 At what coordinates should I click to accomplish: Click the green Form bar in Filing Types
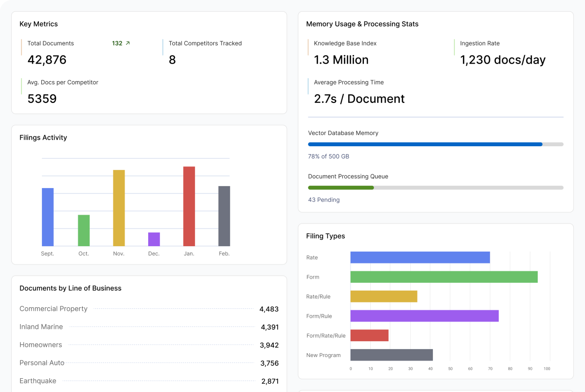[x=444, y=277]
